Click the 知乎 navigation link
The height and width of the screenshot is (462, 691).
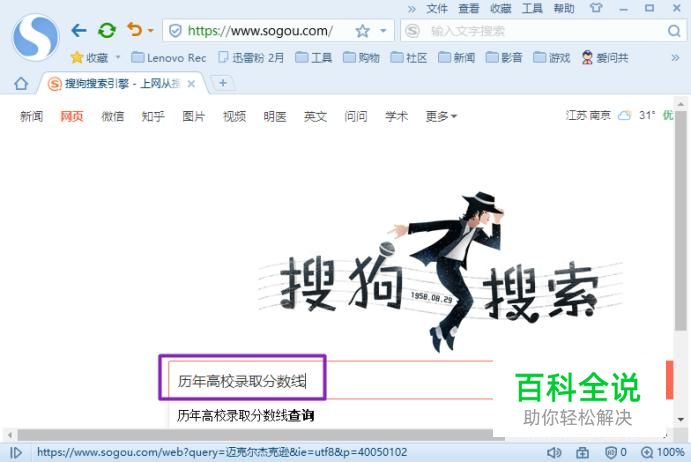(x=153, y=116)
